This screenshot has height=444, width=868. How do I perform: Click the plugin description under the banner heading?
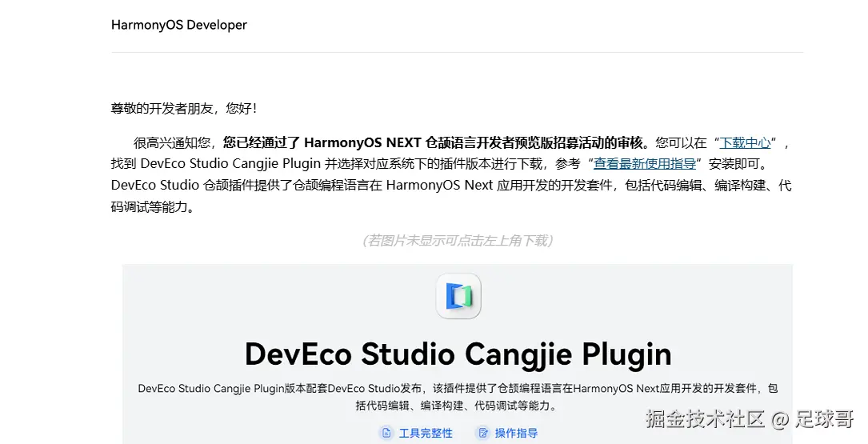coord(458,397)
